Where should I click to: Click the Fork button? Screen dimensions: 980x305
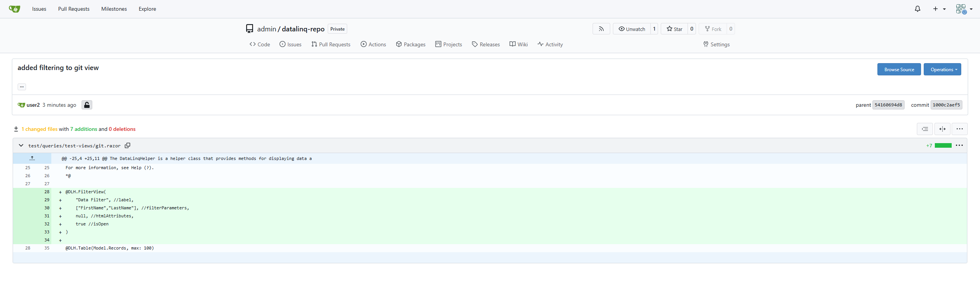713,29
